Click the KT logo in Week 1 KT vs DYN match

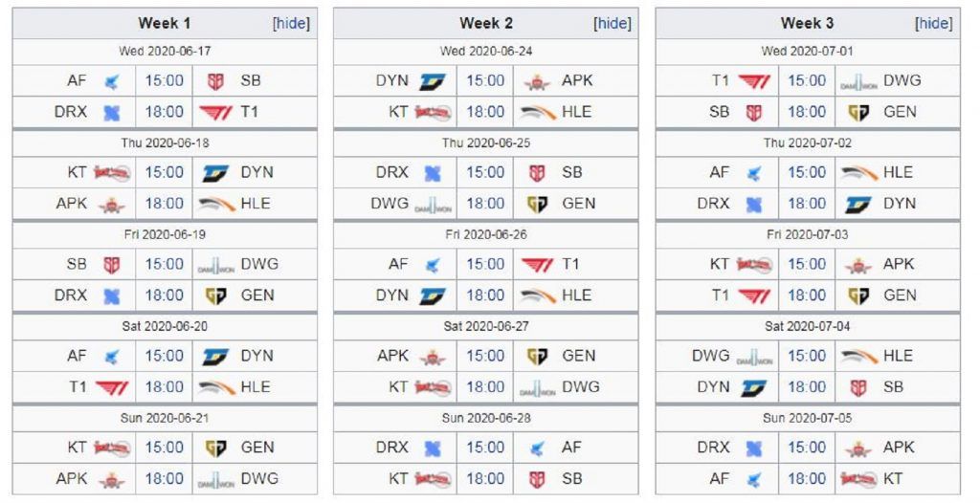point(111,173)
